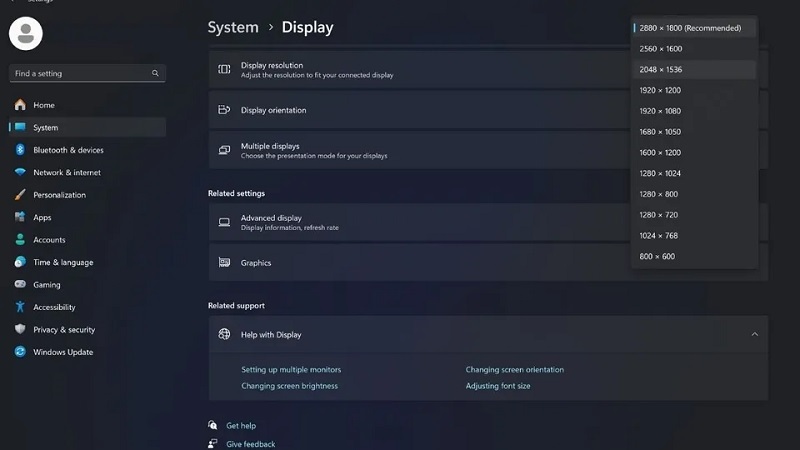The height and width of the screenshot is (450, 800).
Task: Focus the Find a setting search box
Action: 87,73
